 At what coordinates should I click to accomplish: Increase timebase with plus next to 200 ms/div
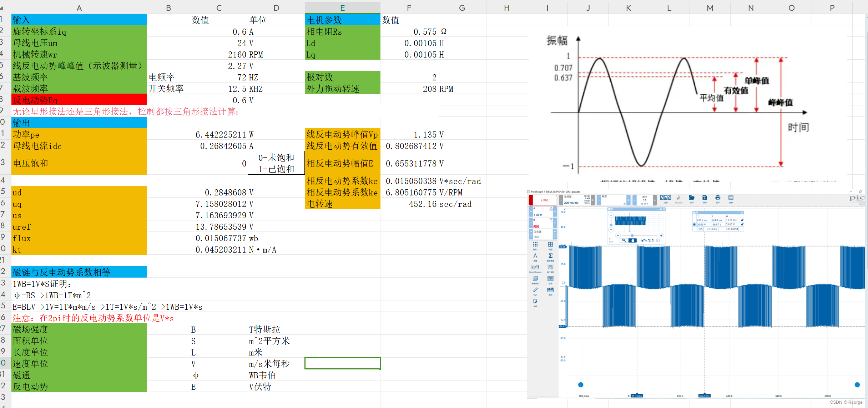point(593,200)
